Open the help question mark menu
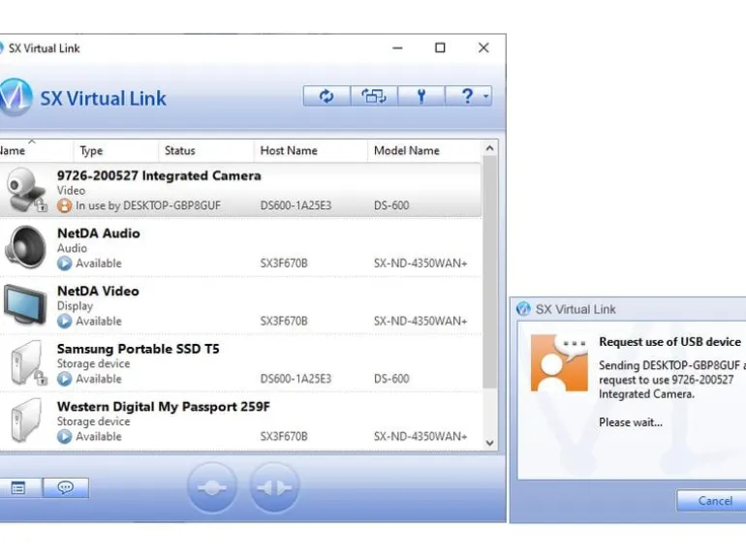The image size is (746, 560). click(469, 96)
